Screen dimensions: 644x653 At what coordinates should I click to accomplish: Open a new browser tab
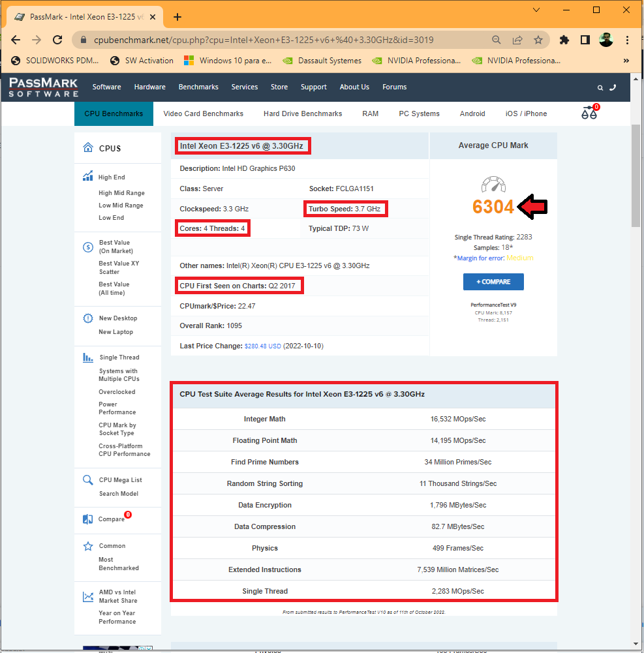tap(177, 17)
